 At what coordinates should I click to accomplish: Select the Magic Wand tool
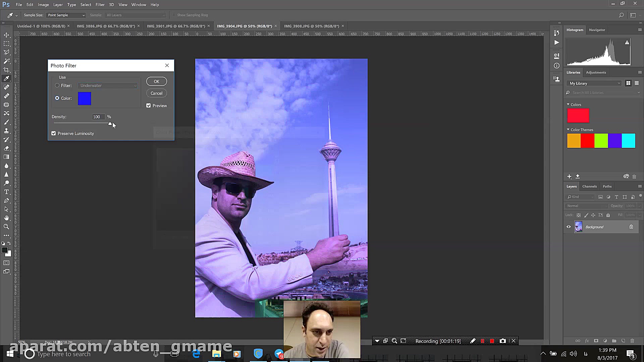coord(6,61)
